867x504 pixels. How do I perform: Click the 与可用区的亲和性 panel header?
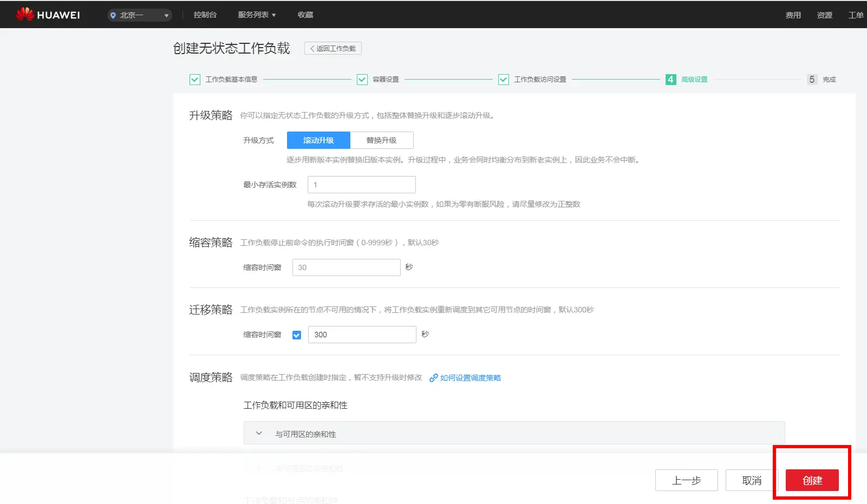coord(514,433)
